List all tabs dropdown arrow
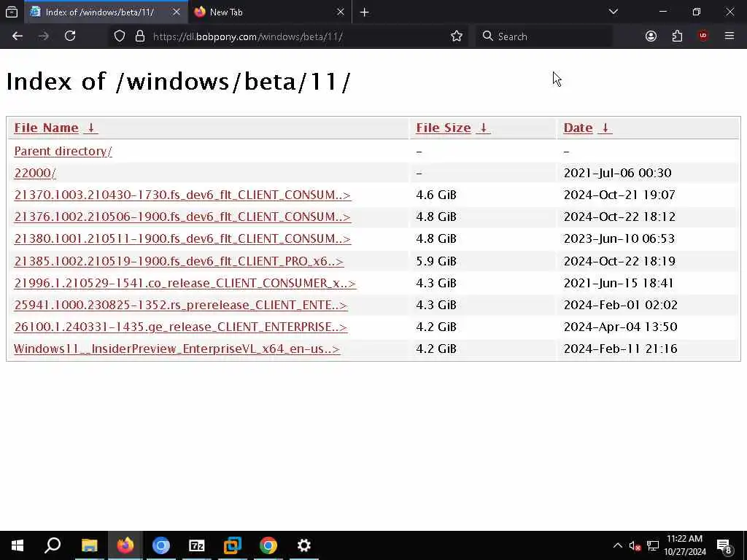Screen dimensions: 747x560 coord(613,12)
